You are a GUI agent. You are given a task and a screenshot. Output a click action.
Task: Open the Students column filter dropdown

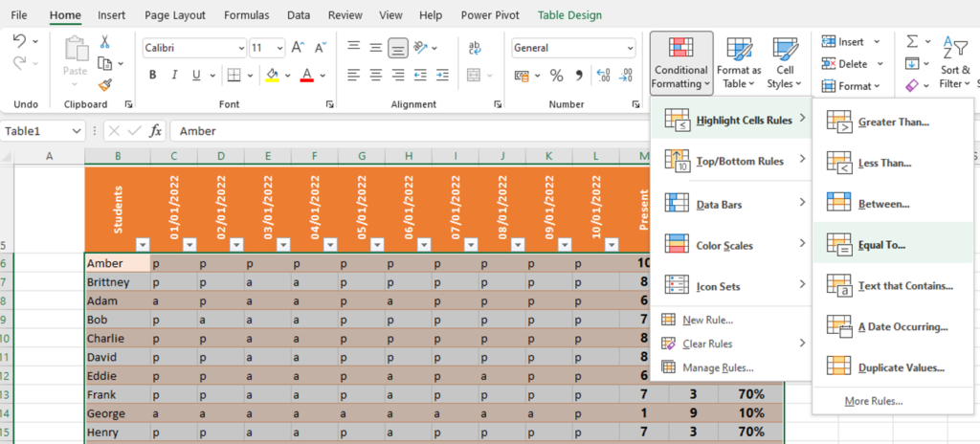(143, 245)
